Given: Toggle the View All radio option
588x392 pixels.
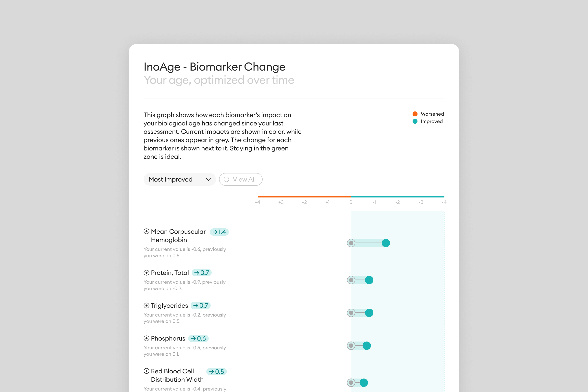Looking at the screenshot, I should [241, 179].
